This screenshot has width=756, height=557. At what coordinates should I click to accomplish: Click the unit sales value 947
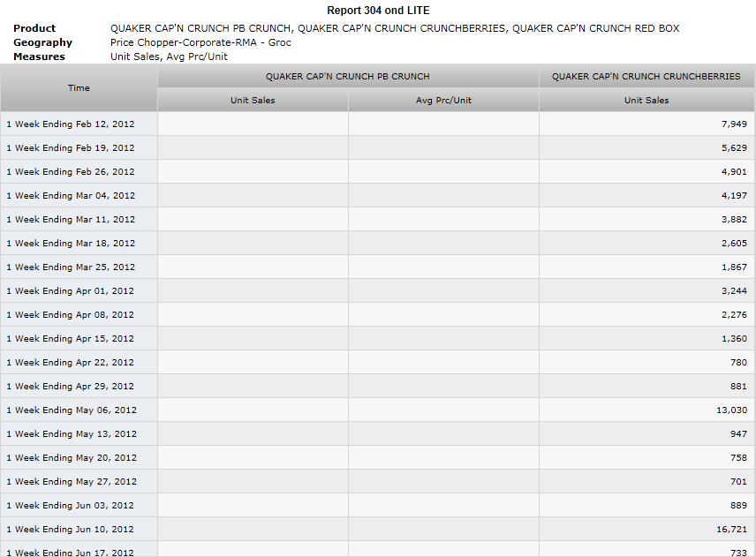coord(738,434)
